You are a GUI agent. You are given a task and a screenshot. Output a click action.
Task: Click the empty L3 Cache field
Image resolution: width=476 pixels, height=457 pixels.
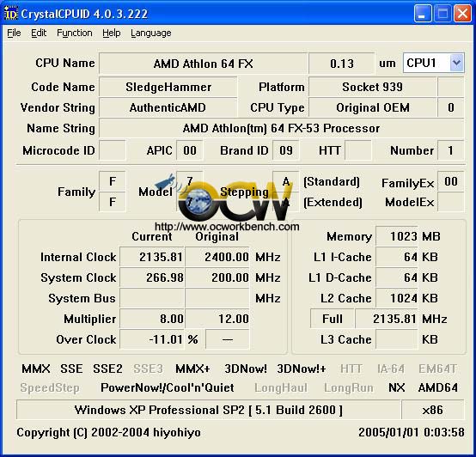[x=397, y=339]
